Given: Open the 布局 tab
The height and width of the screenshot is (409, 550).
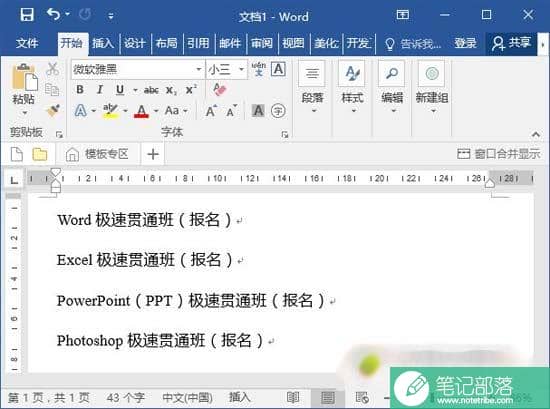Looking at the screenshot, I should coord(167,43).
